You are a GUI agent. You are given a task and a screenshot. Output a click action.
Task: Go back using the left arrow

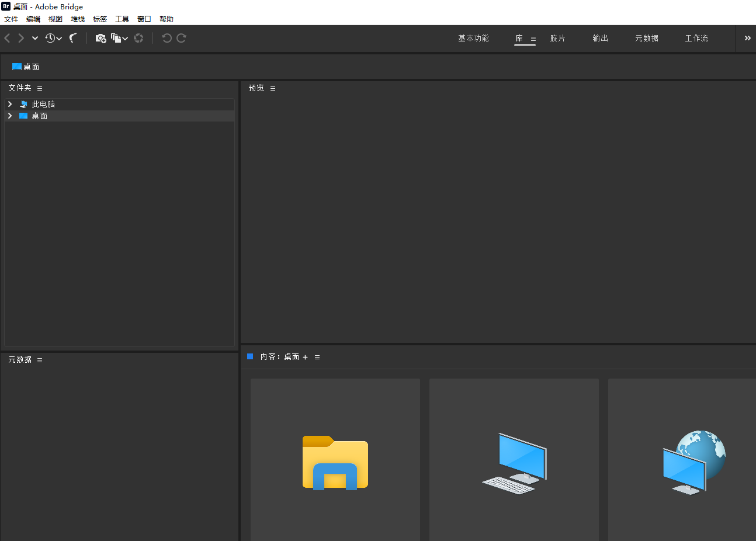7,38
